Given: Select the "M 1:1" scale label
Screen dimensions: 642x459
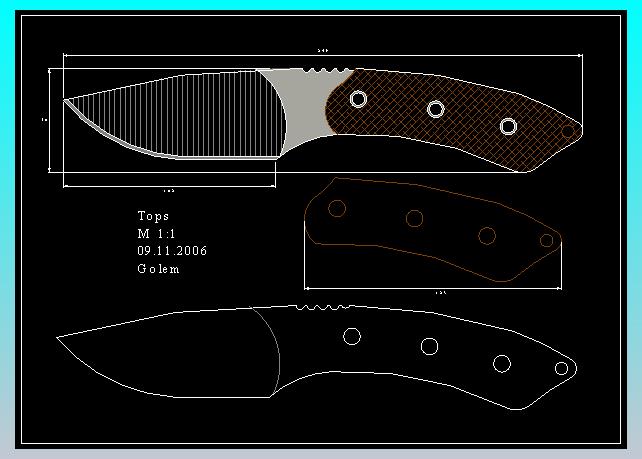Looking at the screenshot, I should 156,234.
